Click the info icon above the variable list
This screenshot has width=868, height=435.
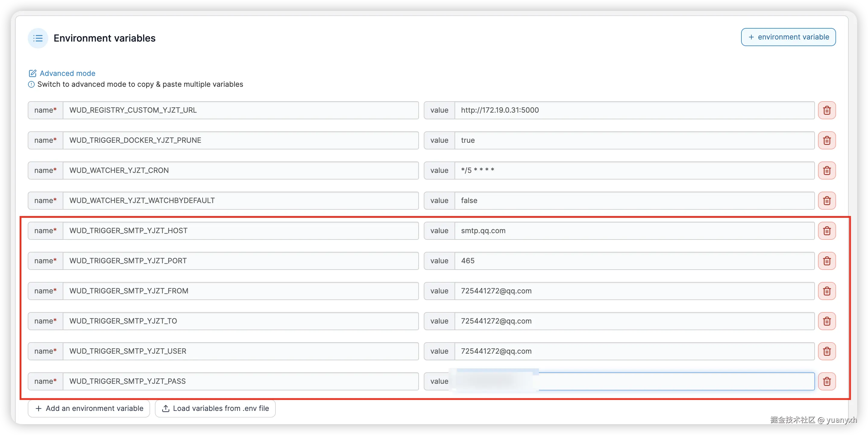(31, 84)
